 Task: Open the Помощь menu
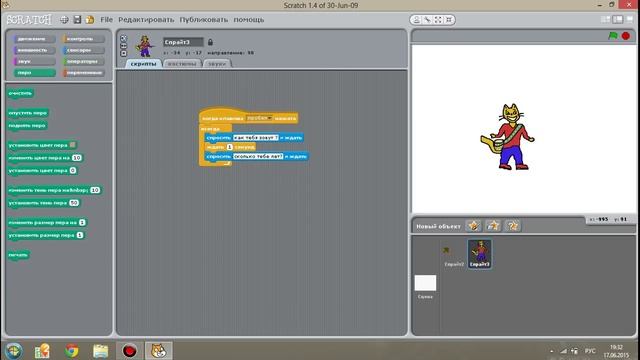pyautogui.click(x=249, y=20)
